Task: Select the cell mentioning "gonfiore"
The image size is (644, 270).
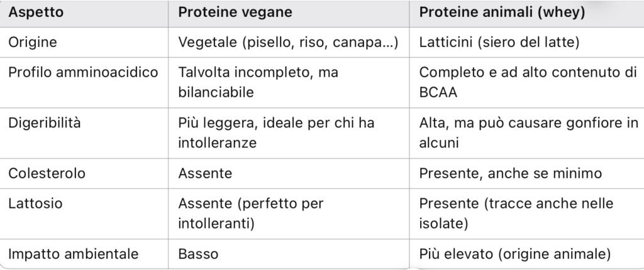Action: click(528, 132)
